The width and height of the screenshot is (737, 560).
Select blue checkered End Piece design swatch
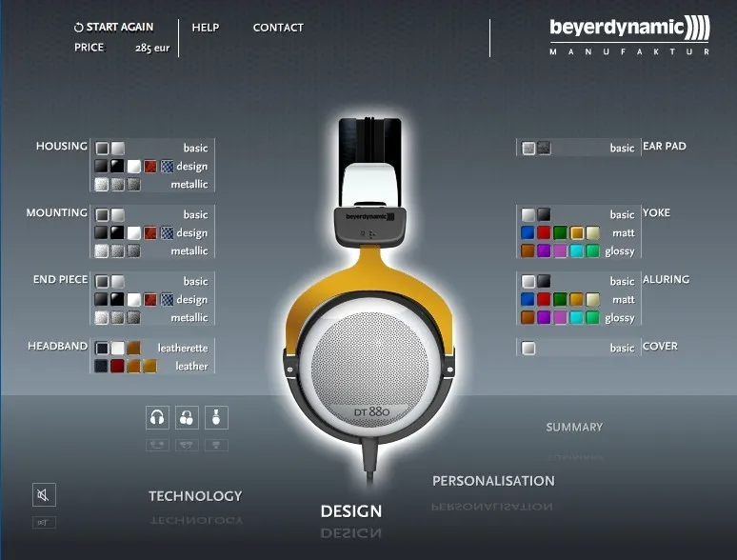(x=167, y=300)
